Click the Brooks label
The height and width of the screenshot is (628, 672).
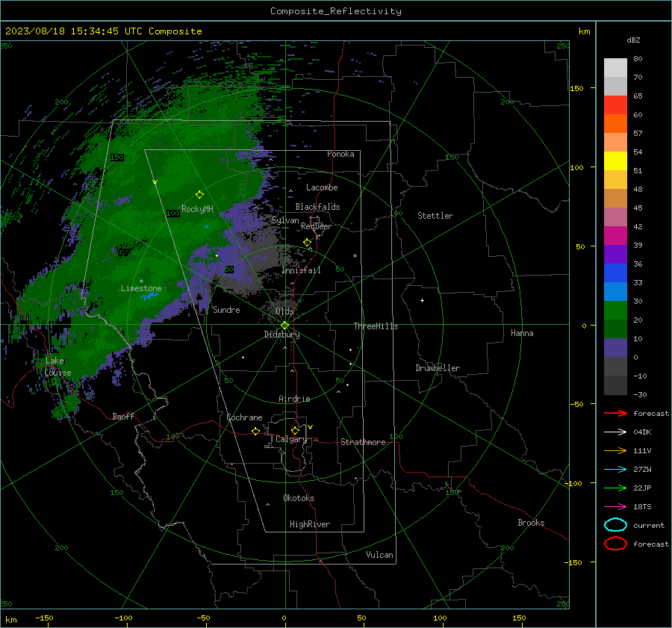pyautogui.click(x=531, y=523)
